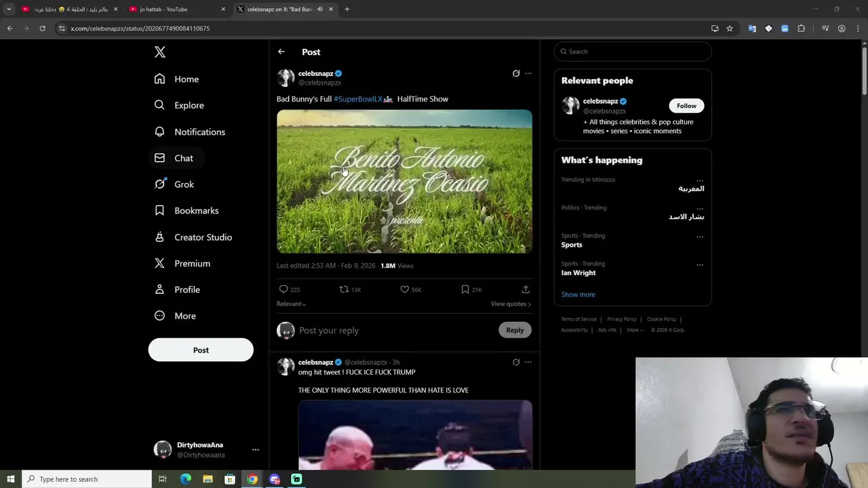Open the More menu in sidebar
868x488 pixels.
point(175,316)
